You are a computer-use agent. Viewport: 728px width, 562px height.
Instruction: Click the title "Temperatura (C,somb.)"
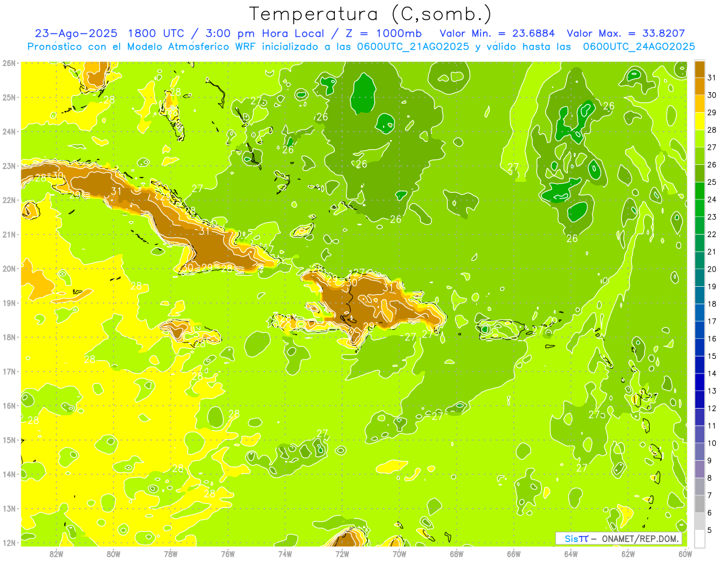(x=370, y=14)
